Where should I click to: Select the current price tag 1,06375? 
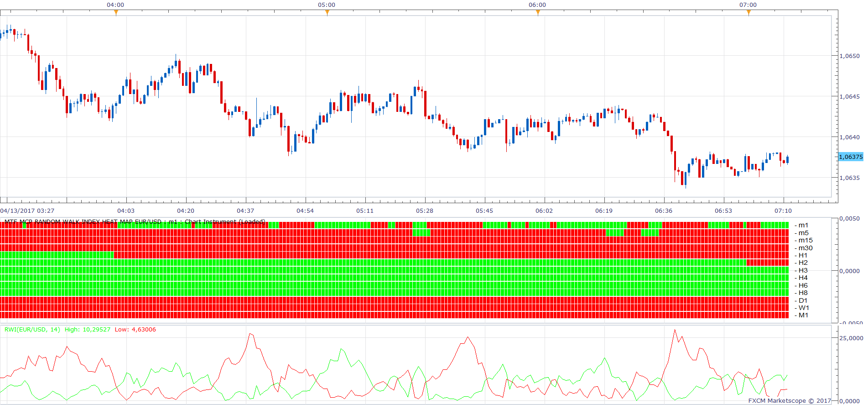[851, 157]
